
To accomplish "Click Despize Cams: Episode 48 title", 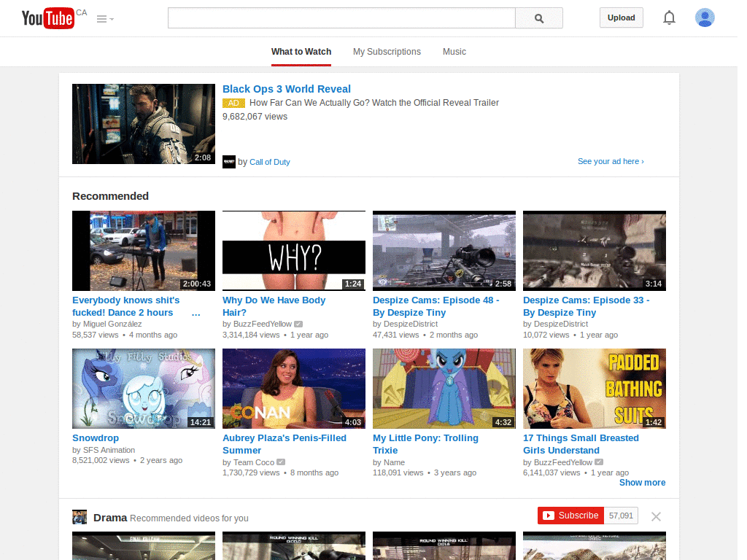I will pos(436,306).
